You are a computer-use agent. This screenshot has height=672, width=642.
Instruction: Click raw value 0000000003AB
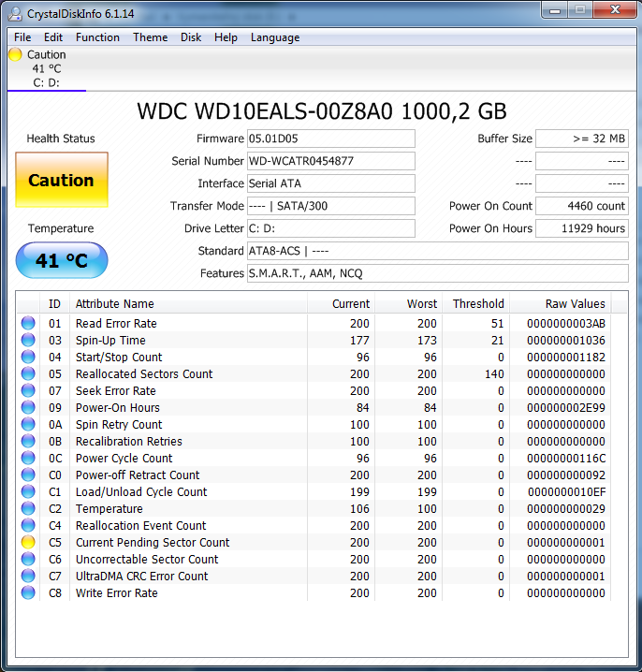tap(565, 324)
